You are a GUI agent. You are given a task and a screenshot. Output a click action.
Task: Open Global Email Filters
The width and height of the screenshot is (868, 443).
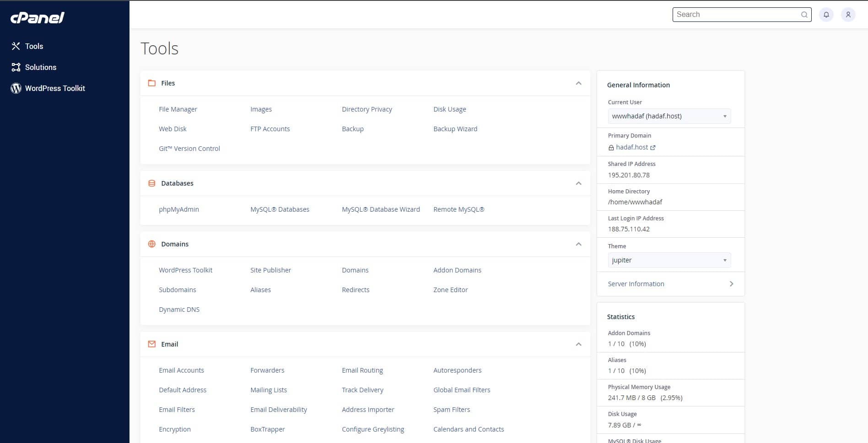coord(462,390)
